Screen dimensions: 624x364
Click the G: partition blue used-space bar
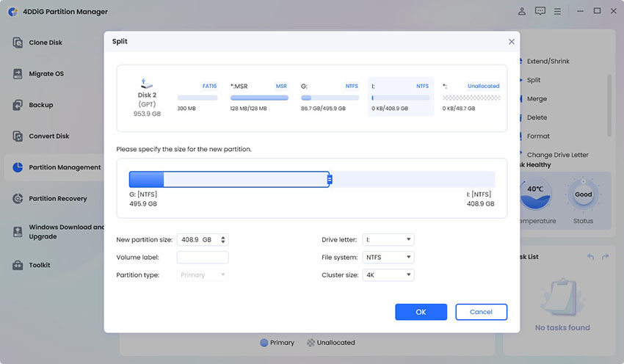coord(146,180)
